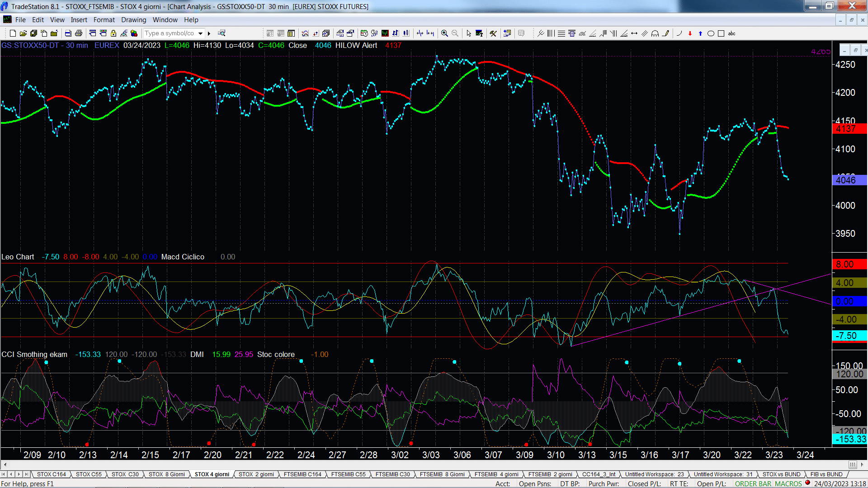Click the Leo Chart indicator label

[18, 257]
